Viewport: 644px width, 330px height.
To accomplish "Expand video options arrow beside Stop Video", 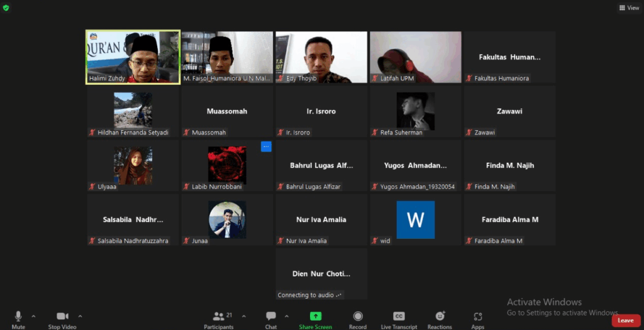I will 80,316.
